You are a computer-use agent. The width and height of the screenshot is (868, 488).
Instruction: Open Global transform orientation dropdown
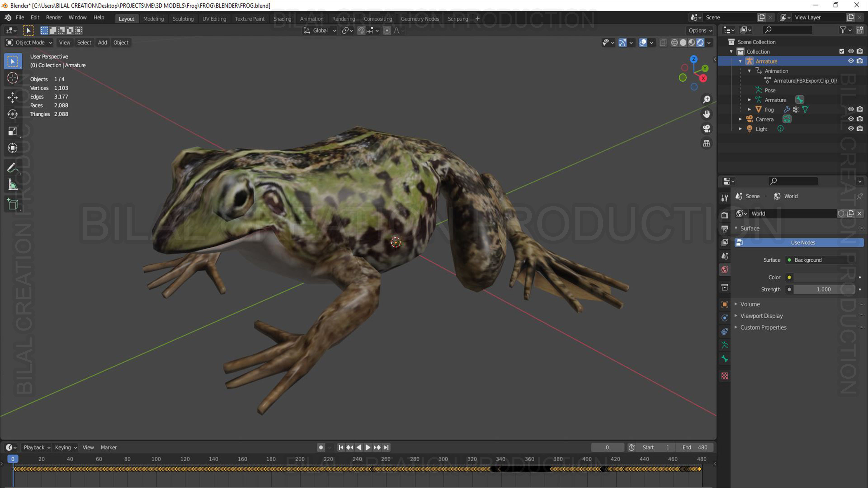click(320, 31)
